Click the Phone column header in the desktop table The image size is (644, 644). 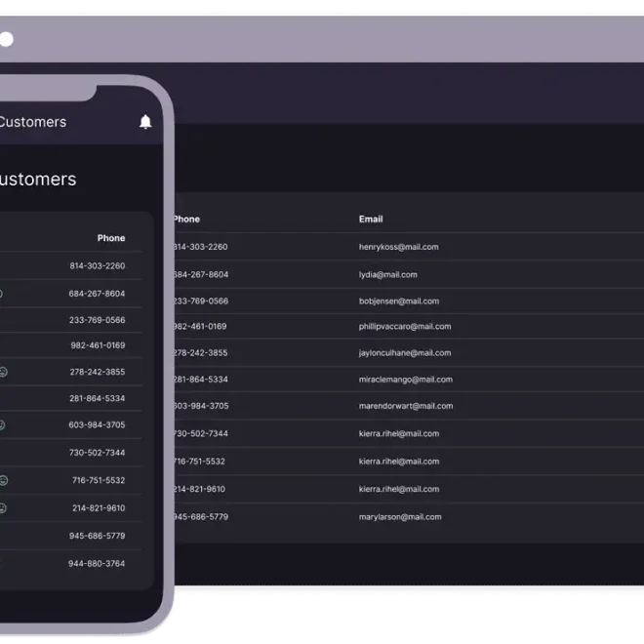pos(186,220)
